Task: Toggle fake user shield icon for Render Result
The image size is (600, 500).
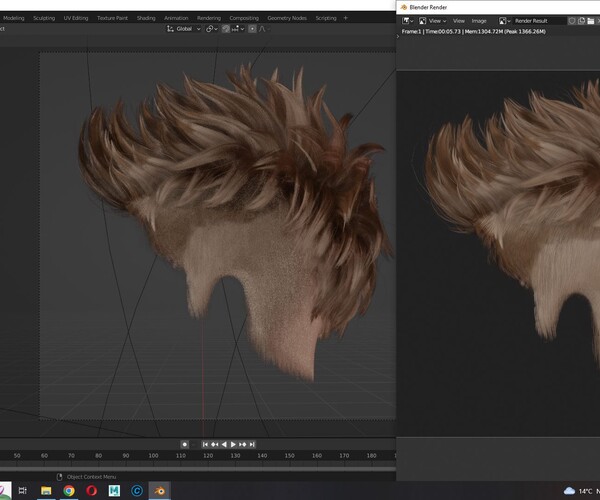Action: tap(572, 21)
